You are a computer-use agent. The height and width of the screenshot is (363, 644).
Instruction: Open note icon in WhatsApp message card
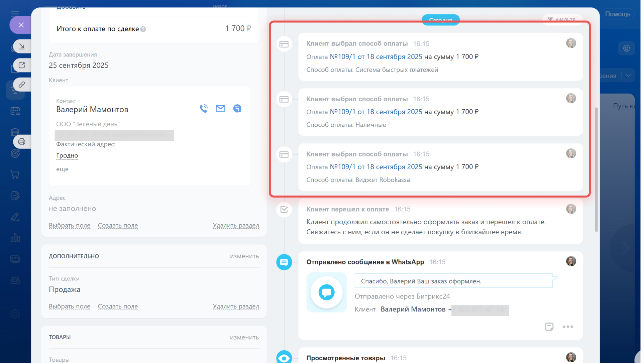[x=549, y=327]
